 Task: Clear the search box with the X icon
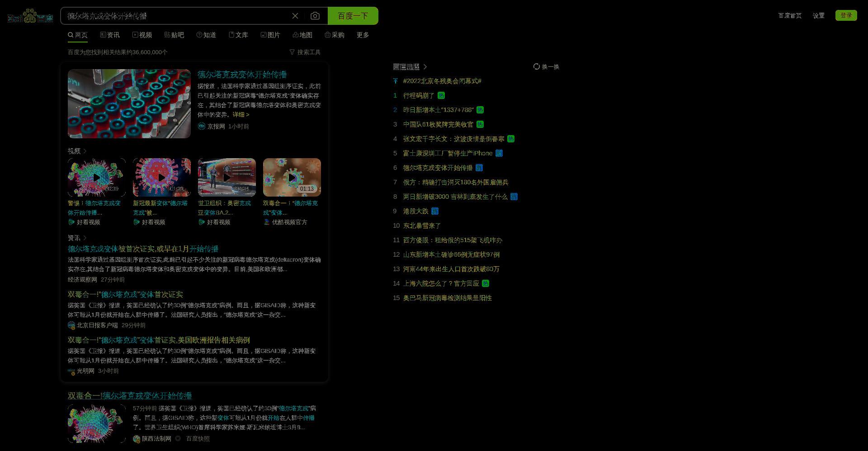pos(295,16)
